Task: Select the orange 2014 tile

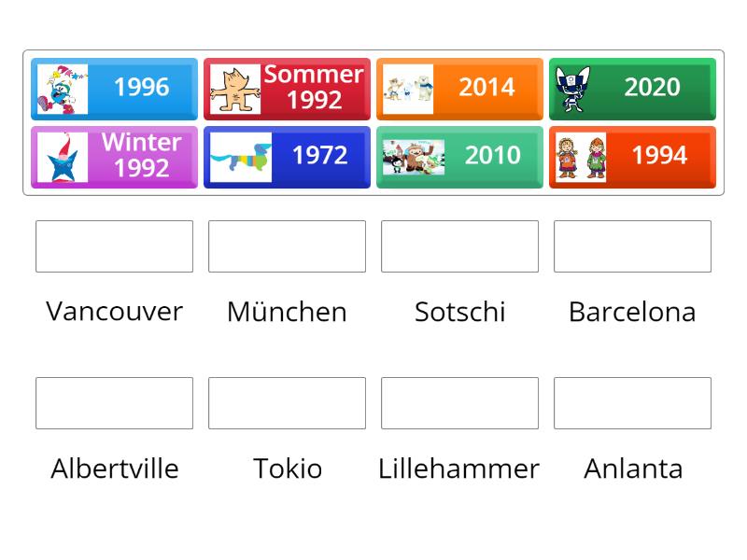Action: 486,88
